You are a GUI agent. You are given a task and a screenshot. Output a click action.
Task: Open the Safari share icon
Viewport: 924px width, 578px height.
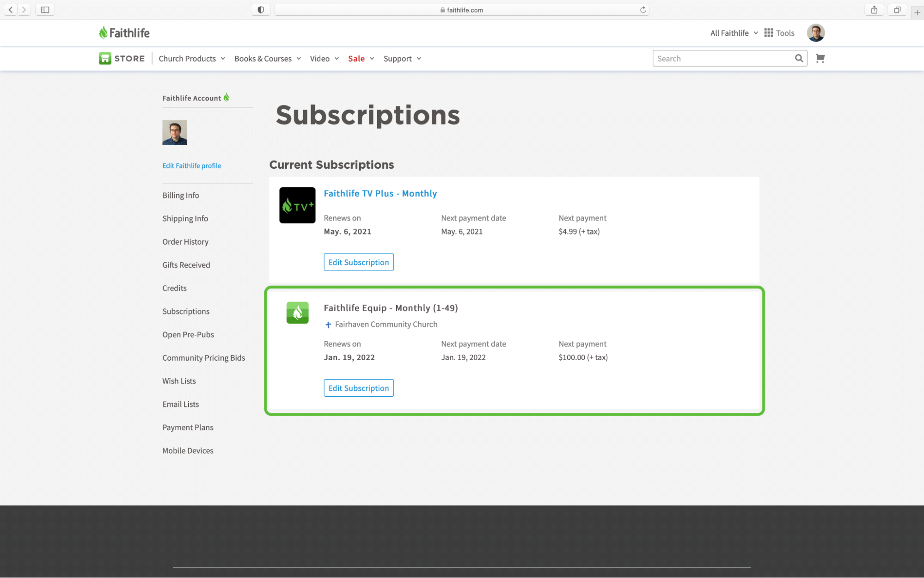(874, 10)
